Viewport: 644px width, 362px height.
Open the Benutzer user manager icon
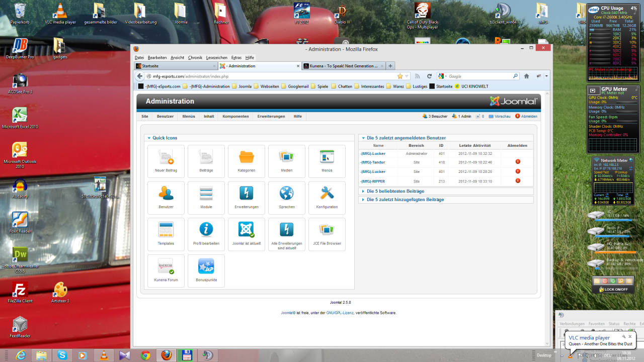point(166,197)
